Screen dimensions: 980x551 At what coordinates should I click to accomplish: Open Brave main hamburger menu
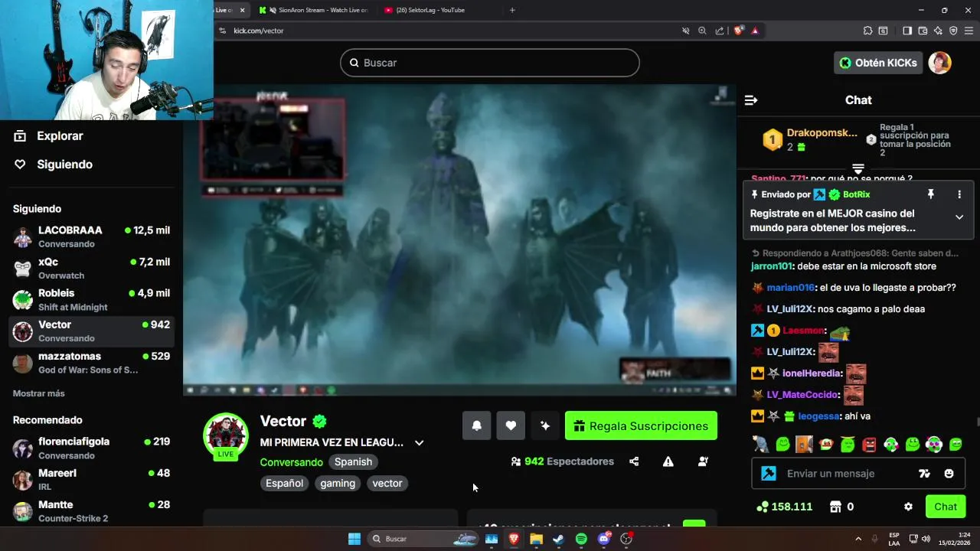click(x=969, y=31)
